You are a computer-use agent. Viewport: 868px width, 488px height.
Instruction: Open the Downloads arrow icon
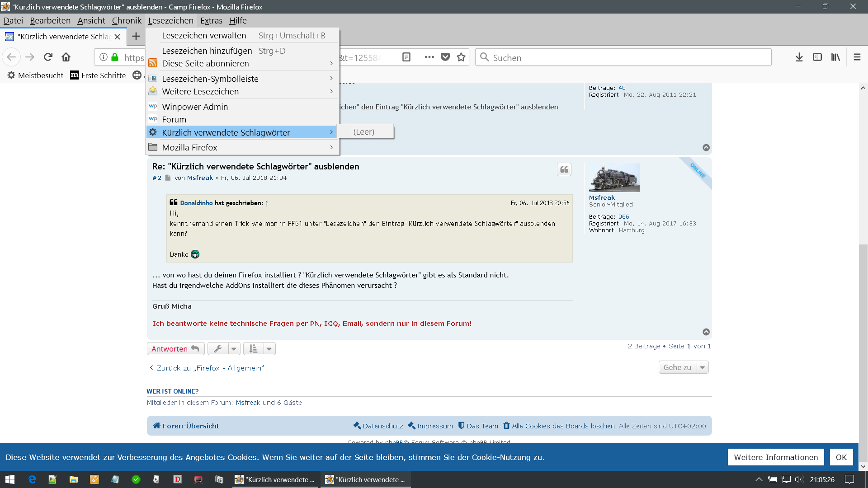tap(799, 57)
